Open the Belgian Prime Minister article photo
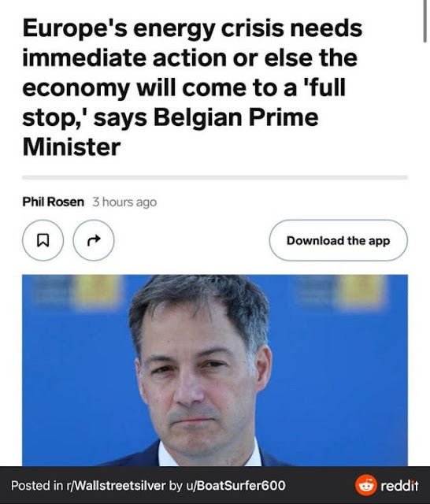This screenshot has height=504, width=430. click(x=215, y=370)
